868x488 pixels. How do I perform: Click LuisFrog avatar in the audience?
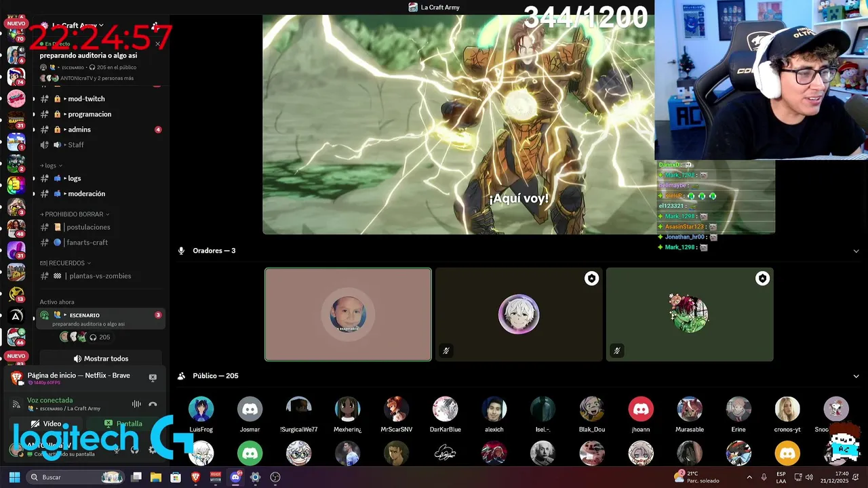(x=201, y=409)
